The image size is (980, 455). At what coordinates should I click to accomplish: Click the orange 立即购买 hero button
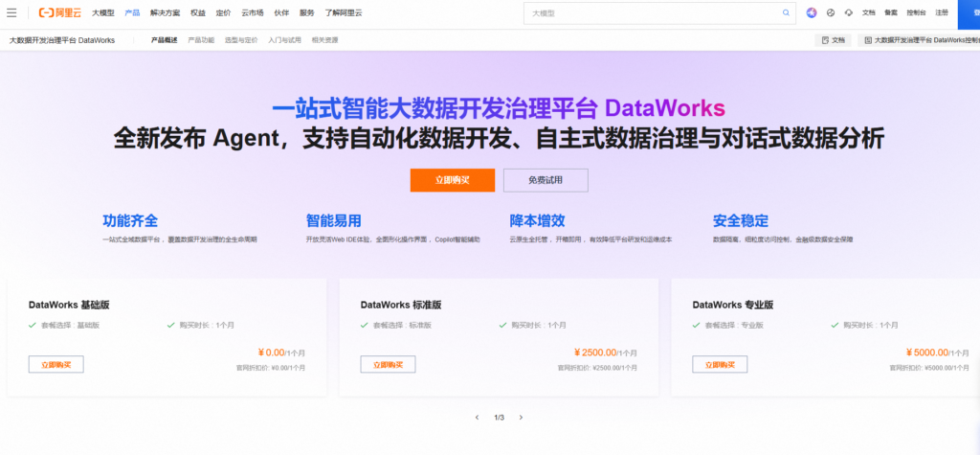[x=453, y=180]
